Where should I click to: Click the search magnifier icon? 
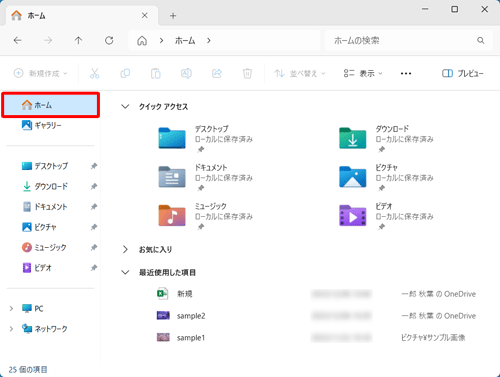pyautogui.click(x=480, y=40)
